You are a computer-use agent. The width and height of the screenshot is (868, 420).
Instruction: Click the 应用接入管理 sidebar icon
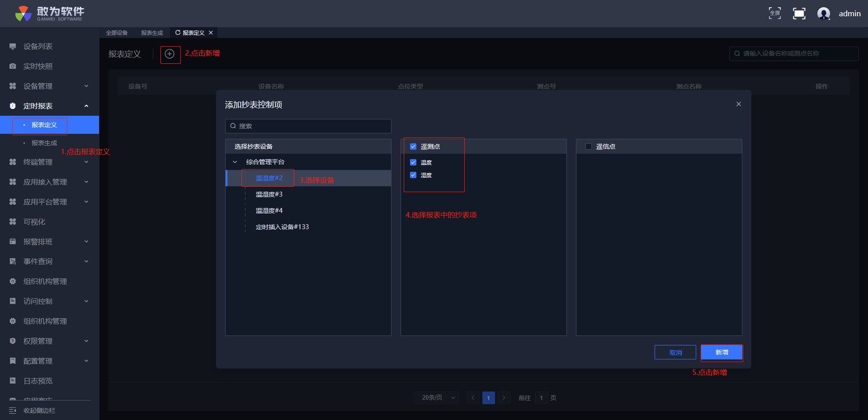(13, 182)
